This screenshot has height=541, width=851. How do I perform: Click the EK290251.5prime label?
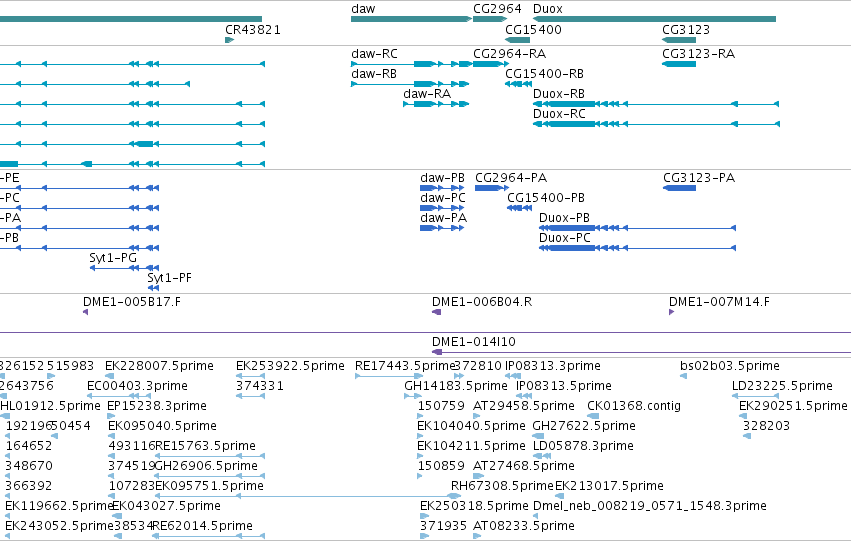pos(793,406)
